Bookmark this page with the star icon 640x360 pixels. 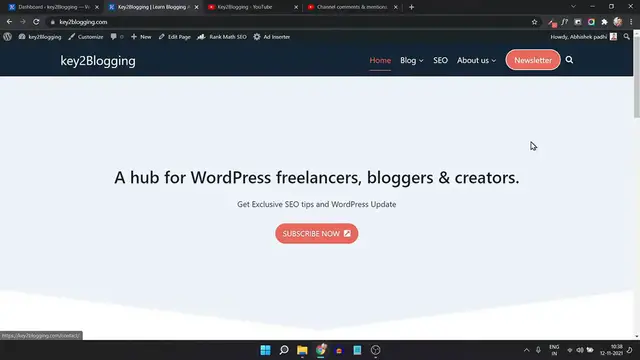(x=534, y=22)
